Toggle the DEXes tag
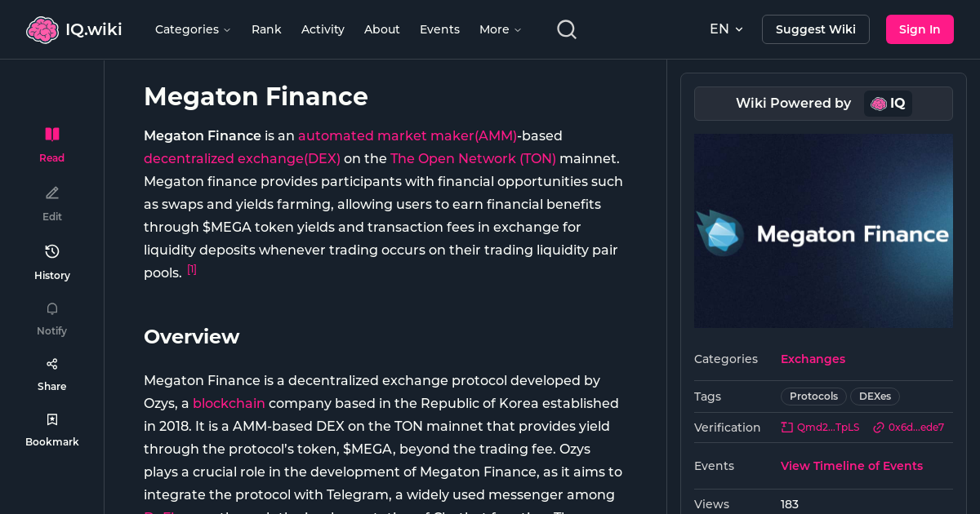 875,396
